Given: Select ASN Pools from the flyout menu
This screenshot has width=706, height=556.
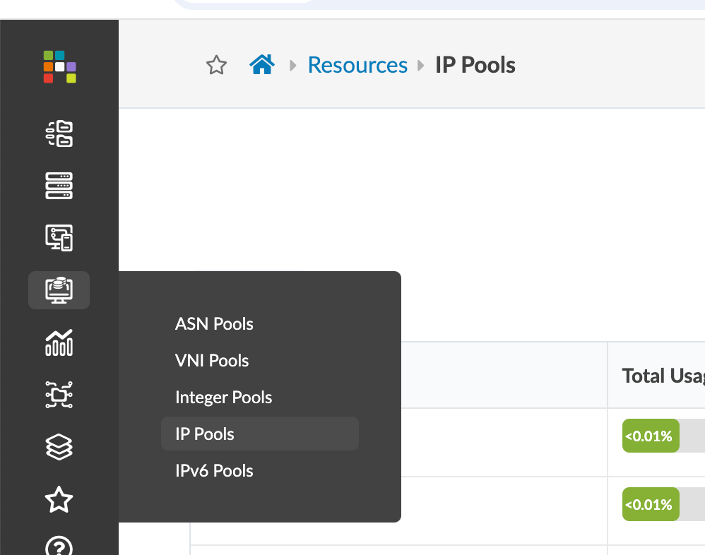Looking at the screenshot, I should click(x=214, y=324).
